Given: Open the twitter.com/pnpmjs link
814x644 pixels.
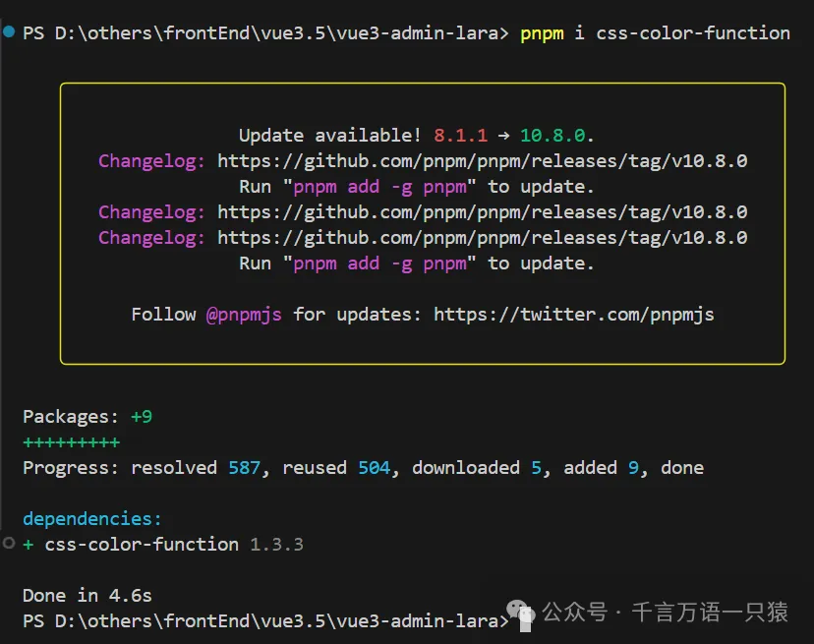Looking at the screenshot, I should 573,315.
